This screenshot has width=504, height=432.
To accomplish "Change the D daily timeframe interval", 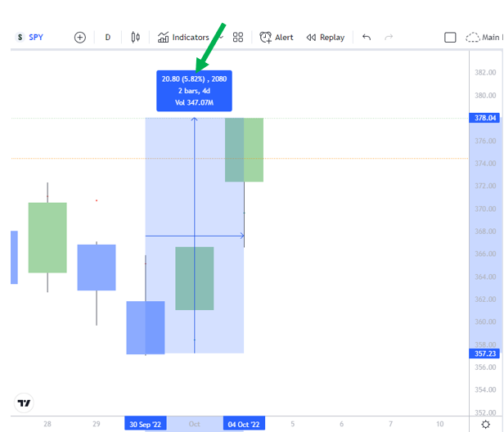I will coord(108,38).
